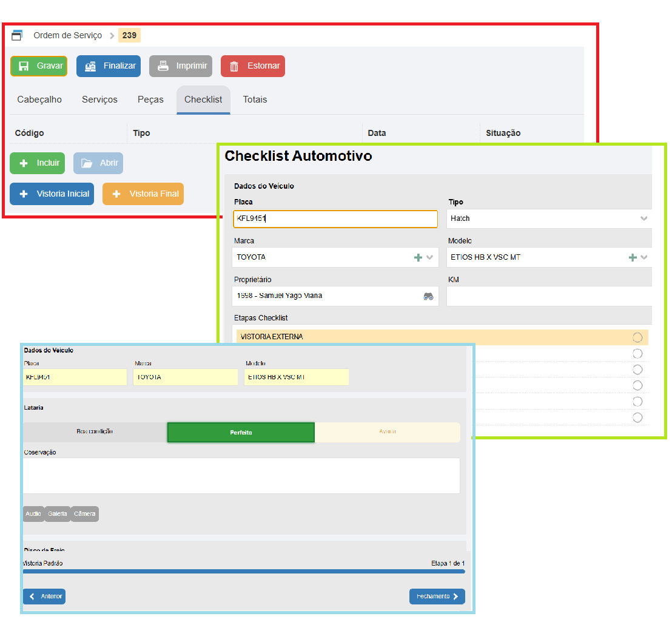Click the plus icon beside Marca TOYOTA
Screen dimensions: 672x619
coord(418,257)
